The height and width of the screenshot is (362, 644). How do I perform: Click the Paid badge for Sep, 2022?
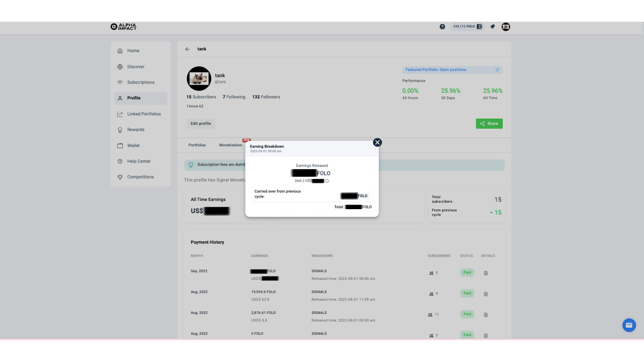[x=467, y=273]
